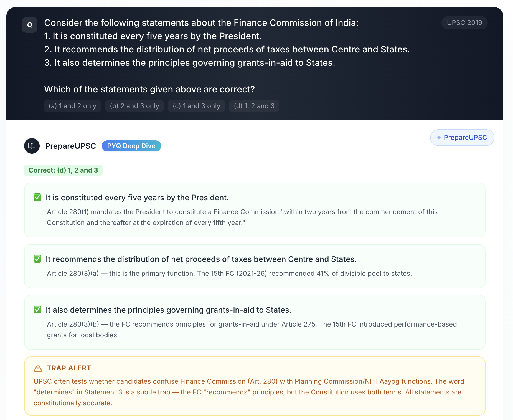This screenshot has width=513, height=420.
Task: Select option (c) 1 and 3 only
Action: coord(196,106)
